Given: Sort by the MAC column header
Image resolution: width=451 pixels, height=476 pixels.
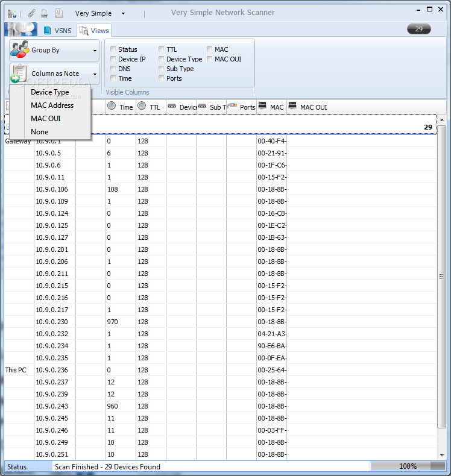Looking at the screenshot, I should click(x=271, y=107).
